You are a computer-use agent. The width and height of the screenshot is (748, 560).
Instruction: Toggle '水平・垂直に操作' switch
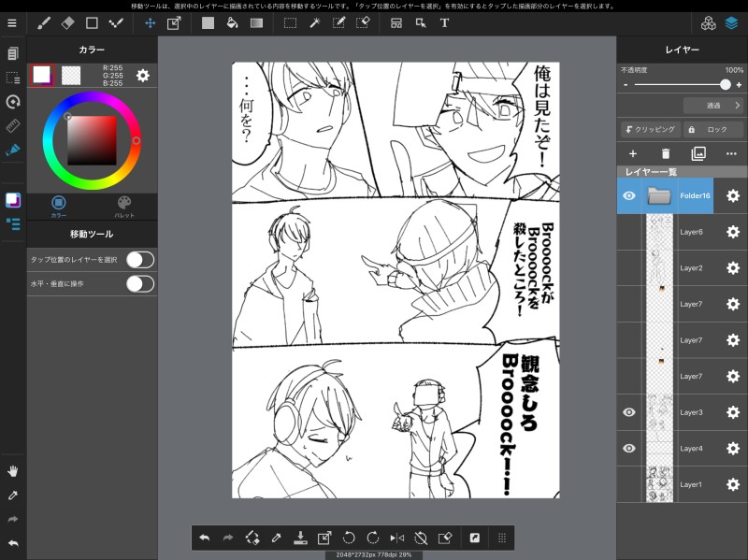tap(140, 284)
